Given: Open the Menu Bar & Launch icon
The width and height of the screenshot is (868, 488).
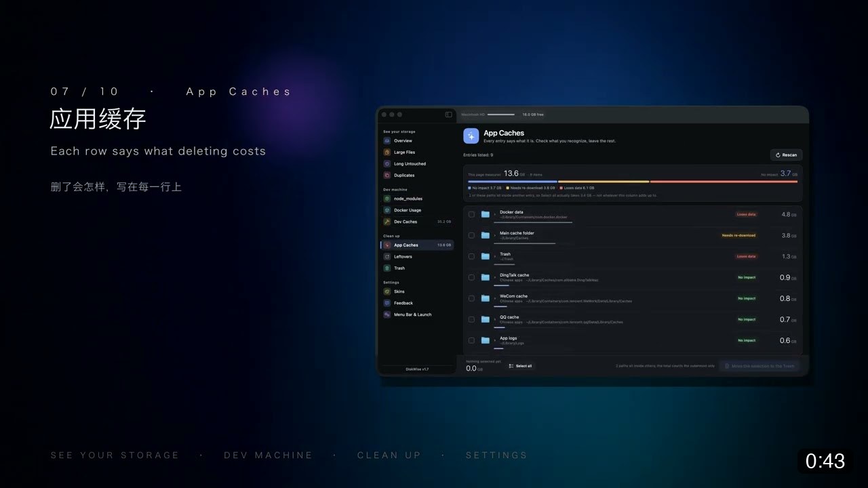Looking at the screenshot, I should point(387,314).
